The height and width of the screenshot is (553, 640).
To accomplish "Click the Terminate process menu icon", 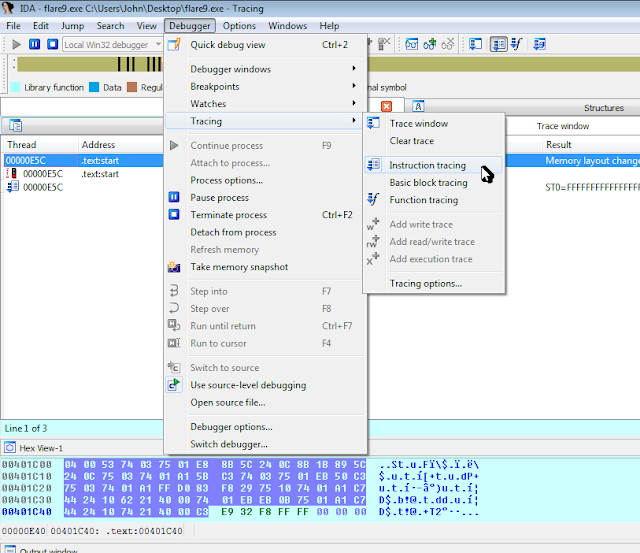I will pos(174,214).
